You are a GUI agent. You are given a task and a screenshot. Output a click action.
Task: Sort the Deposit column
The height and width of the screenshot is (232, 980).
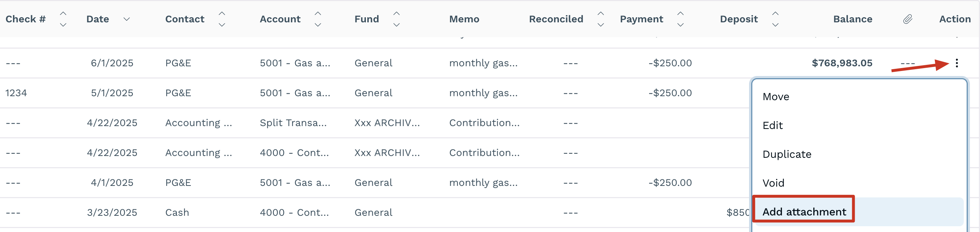tap(775, 19)
